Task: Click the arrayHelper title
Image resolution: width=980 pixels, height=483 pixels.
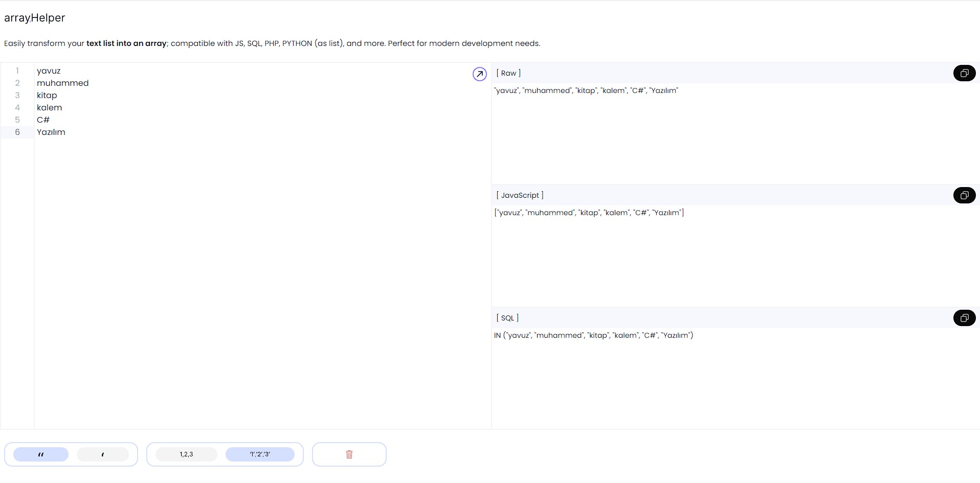Action: tap(35, 18)
